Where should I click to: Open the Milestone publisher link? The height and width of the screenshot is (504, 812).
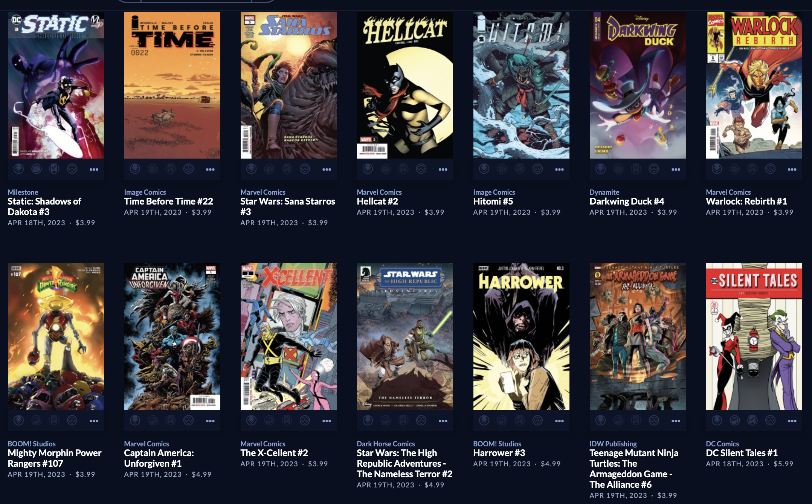tap(23, 192)
